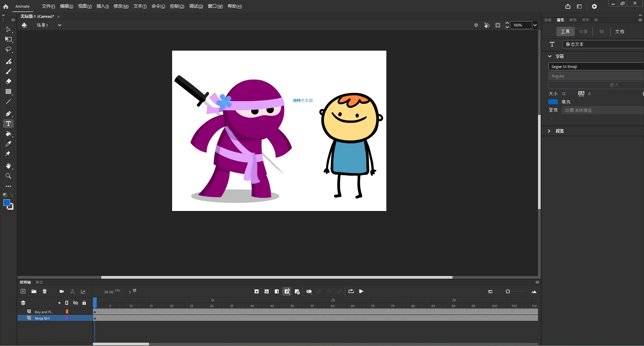Activate the Hand tool
The height and width of the screenshot is (346, 644).
(8, 166)
